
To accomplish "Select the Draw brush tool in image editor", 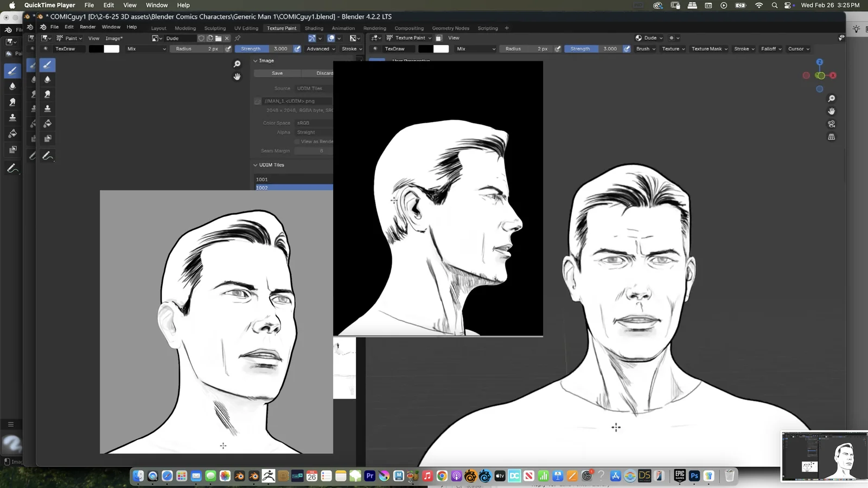I will point(47,65).
